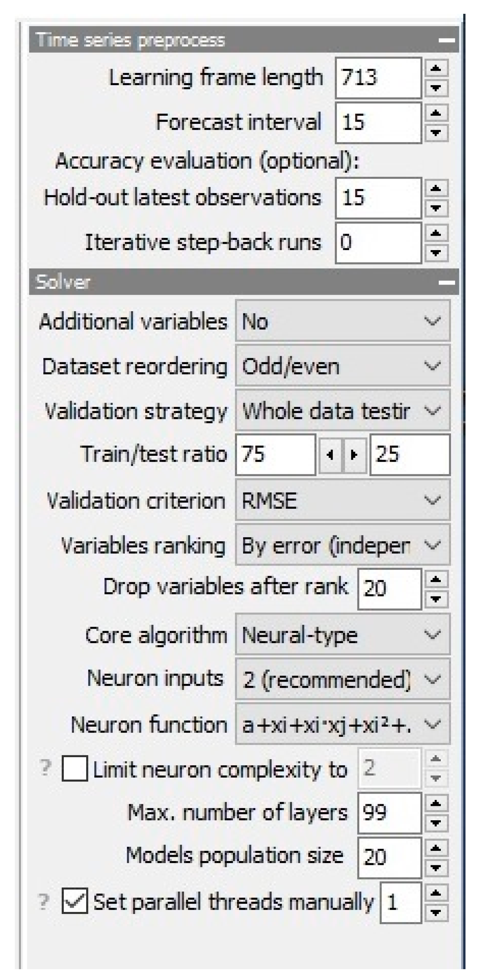Collapse the Solver section

447,282
